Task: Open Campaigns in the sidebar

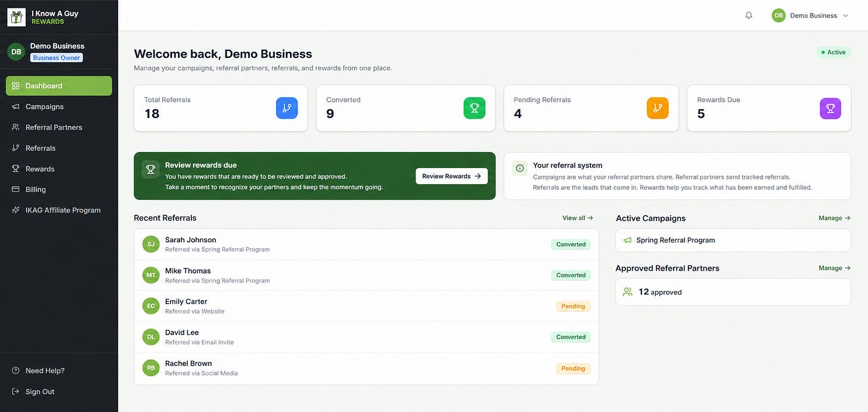Action: [59, 107]
